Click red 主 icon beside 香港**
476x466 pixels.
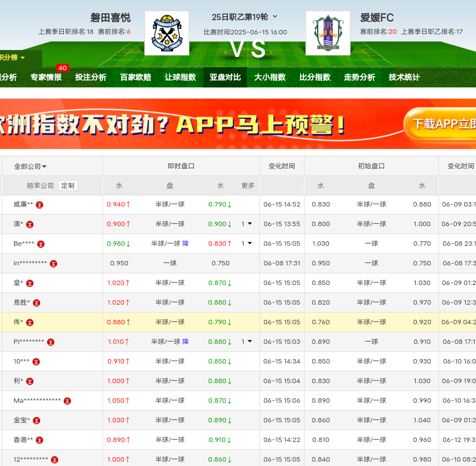[40, 440]
